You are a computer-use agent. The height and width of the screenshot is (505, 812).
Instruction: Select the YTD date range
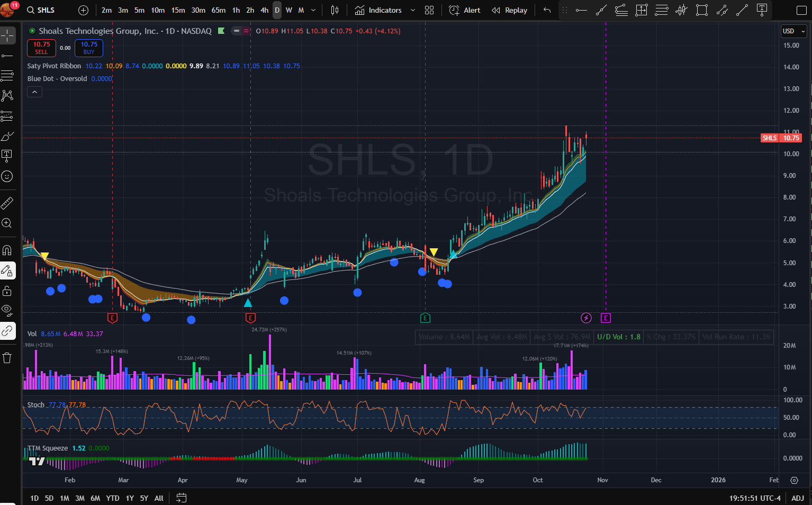[113, 498]
